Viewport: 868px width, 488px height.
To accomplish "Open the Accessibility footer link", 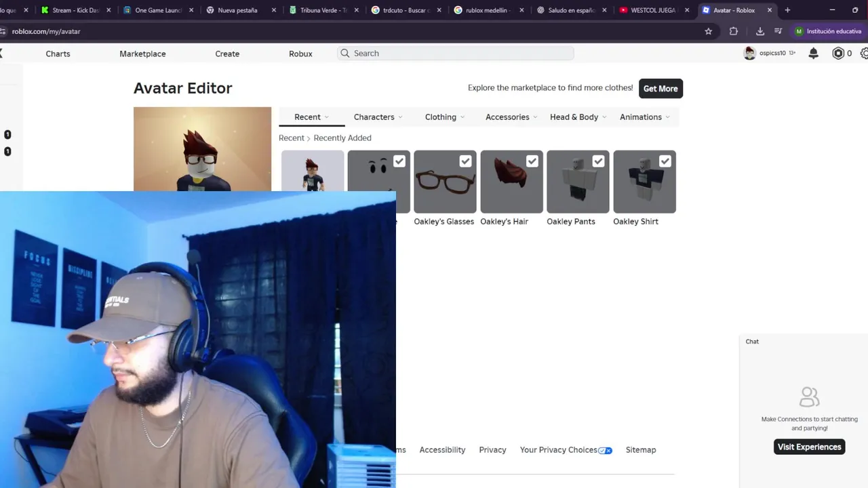I will point(442,450).
